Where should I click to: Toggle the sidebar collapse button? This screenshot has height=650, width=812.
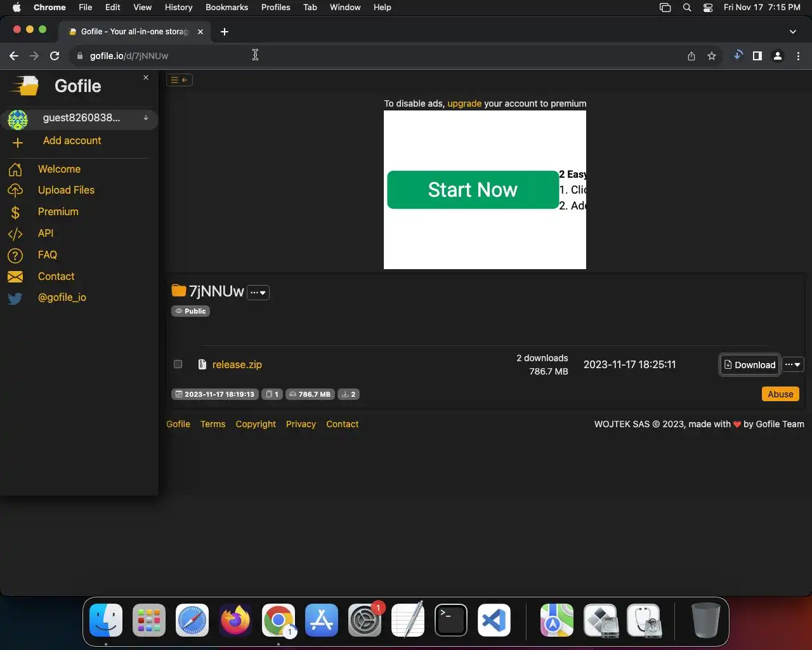(180, 80)
